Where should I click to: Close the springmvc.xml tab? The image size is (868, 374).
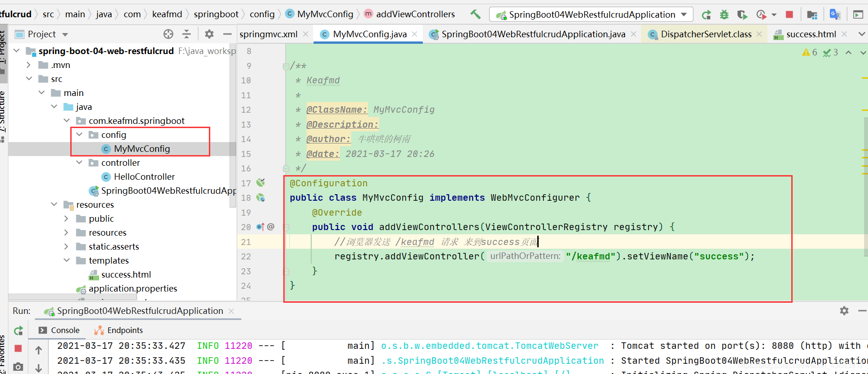(x=306, y=34)
